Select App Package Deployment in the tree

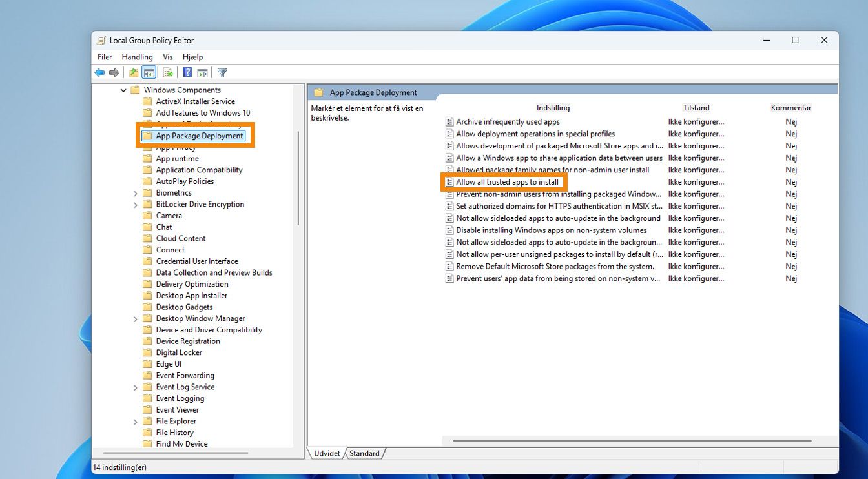[x=200, y=136]
